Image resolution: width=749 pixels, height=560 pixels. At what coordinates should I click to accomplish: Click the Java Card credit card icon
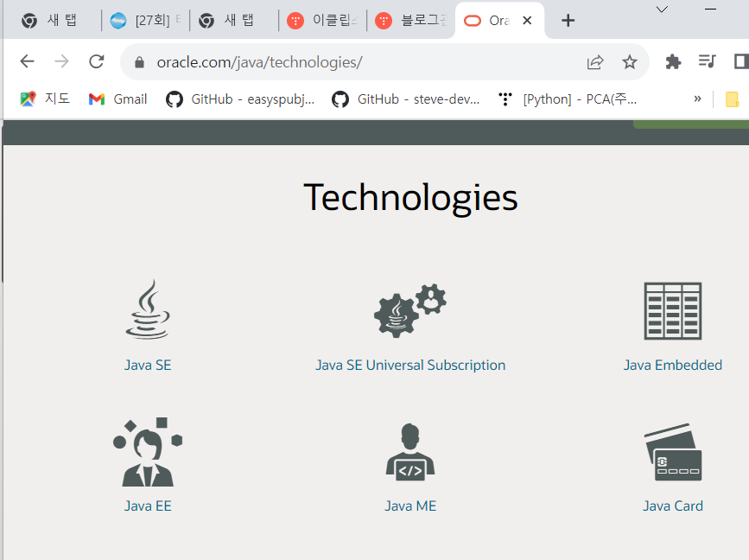pyautogui.click(x=673, y=452)
